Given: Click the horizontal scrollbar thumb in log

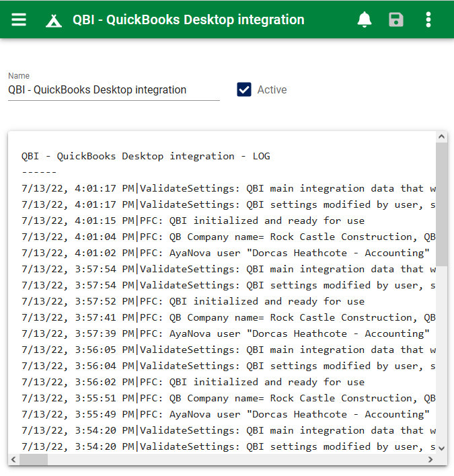Looking at the screenshot, I should coord(34,460).
